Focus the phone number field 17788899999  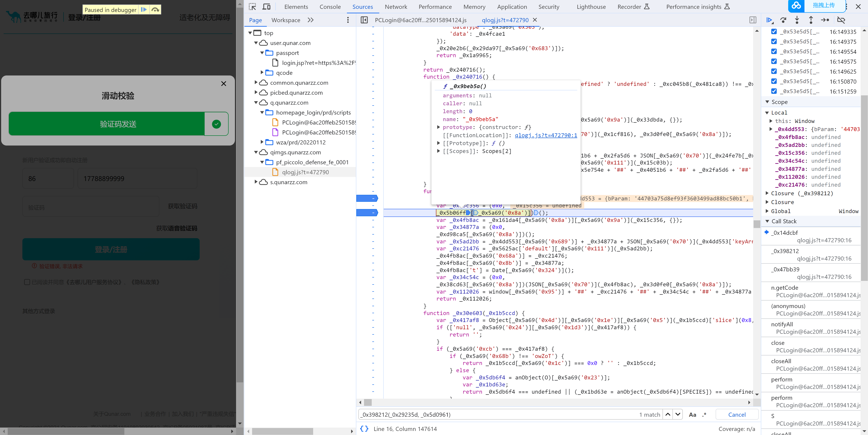[137, 179]
